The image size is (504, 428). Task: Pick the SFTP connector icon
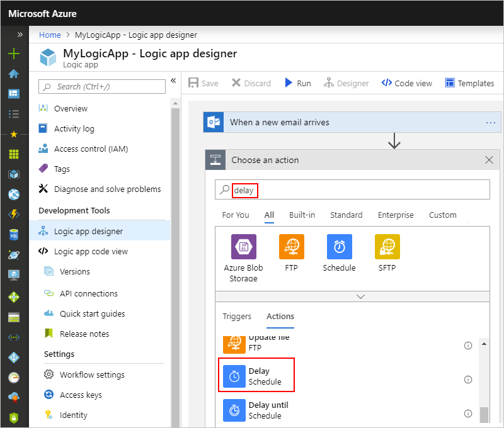(x=387, y=247)
